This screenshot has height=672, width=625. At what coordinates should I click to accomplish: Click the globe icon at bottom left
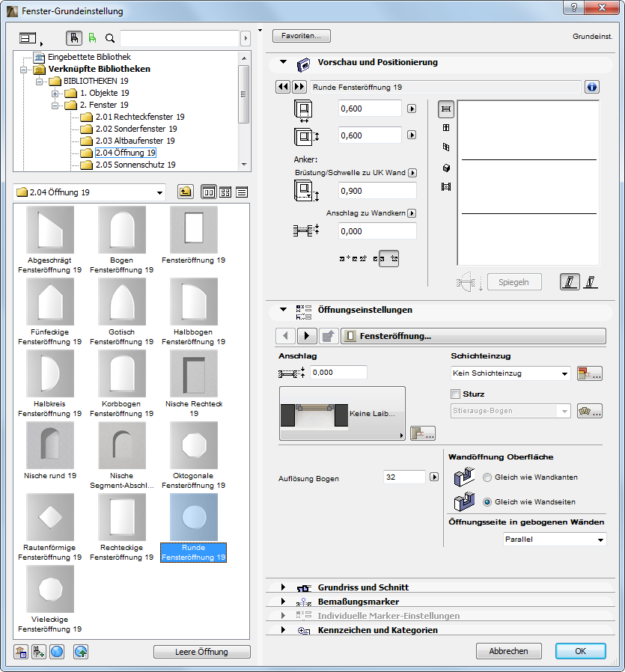pyautogui.click(x=57, y=652)
